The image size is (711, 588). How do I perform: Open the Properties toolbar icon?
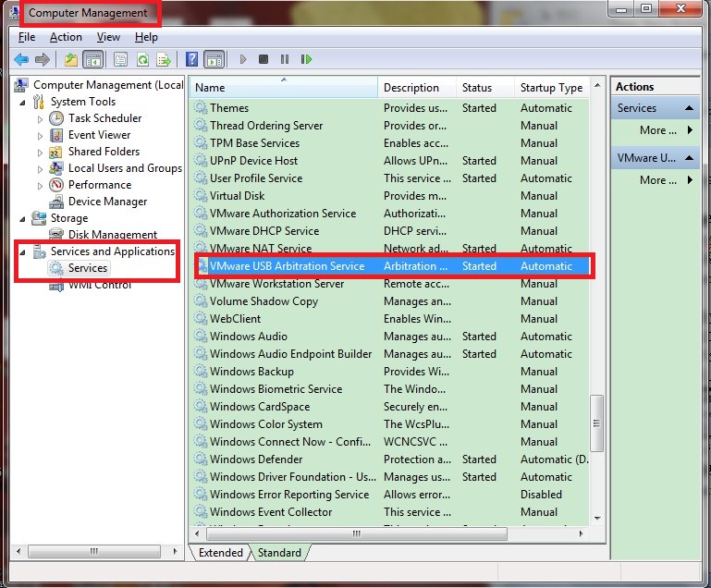120,59
